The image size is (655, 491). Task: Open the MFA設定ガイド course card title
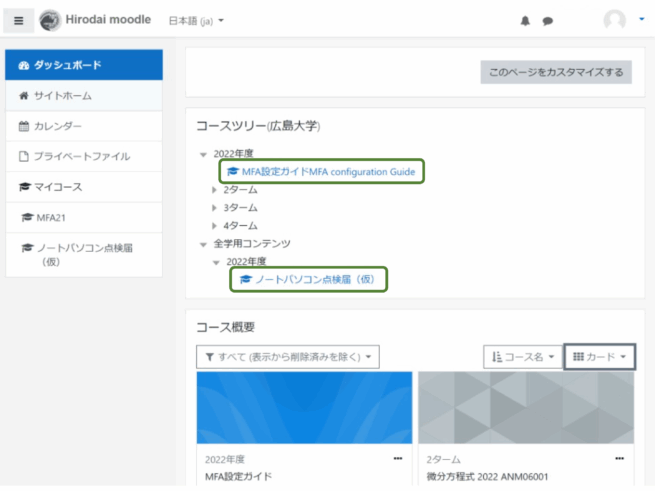239,476
